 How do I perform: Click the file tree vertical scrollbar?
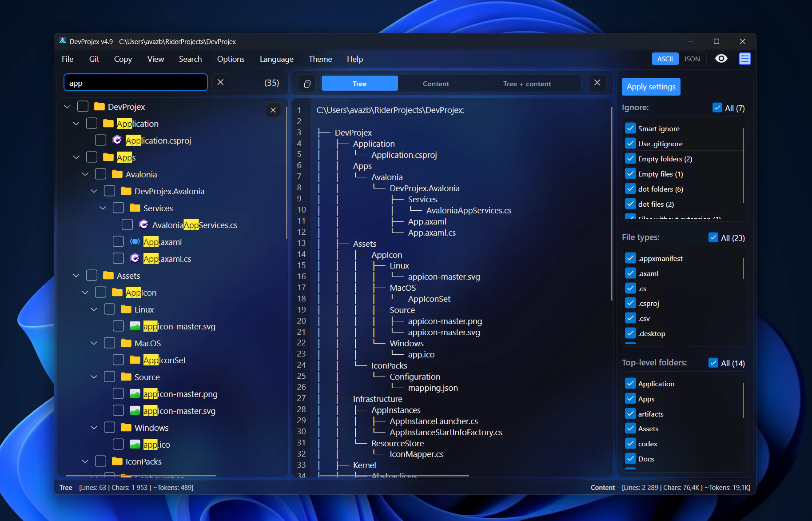coord(287,172)
